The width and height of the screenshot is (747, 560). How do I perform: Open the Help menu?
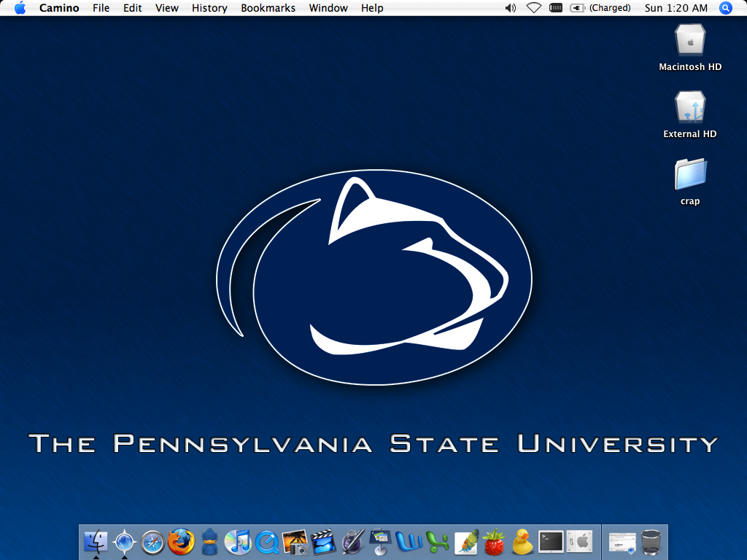(x=372, y=8)
